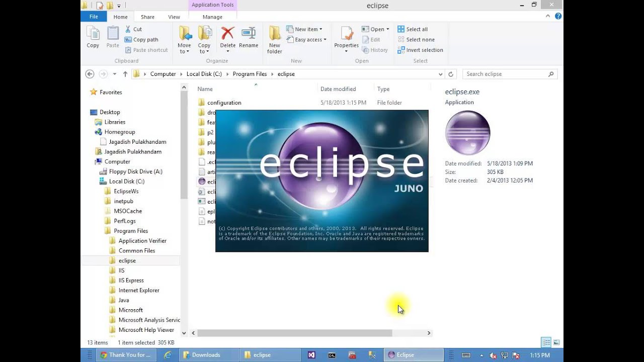The image size is (644, 362).
Task: Select Homegroup in navigation pane
Action: coord(120,132)
